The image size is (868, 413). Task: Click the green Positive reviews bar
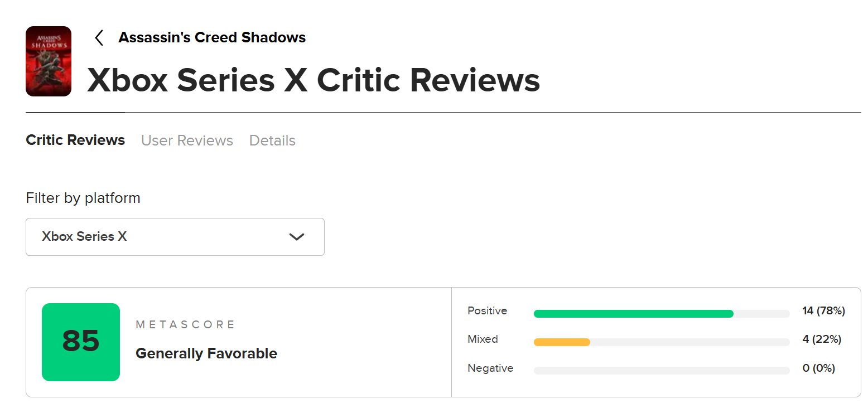(x=634, y=314)
